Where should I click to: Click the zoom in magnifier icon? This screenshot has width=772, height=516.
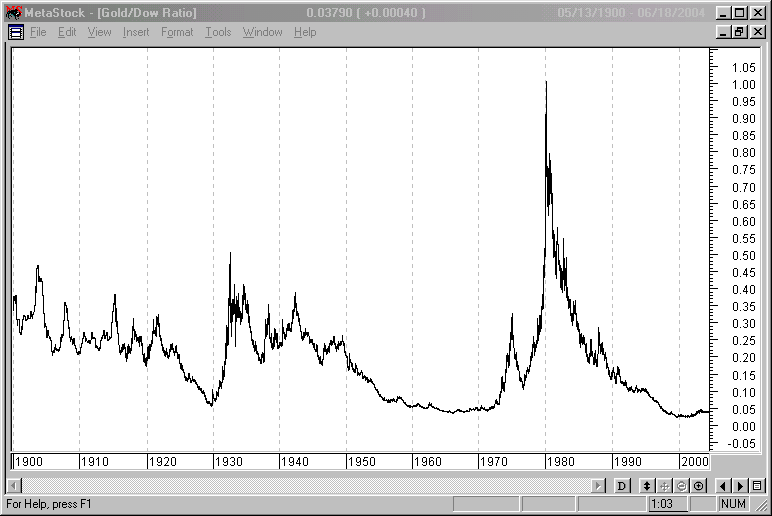(x=699, y=486)
